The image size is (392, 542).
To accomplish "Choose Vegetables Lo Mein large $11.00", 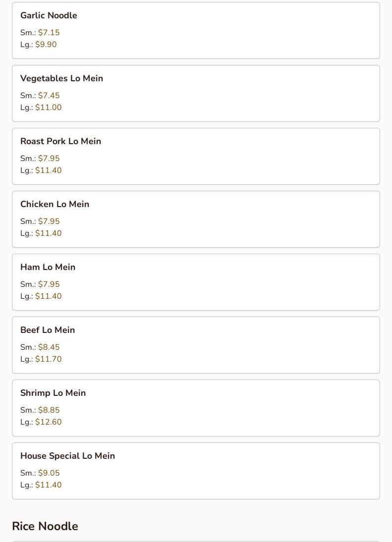I will tap(48, 108).
